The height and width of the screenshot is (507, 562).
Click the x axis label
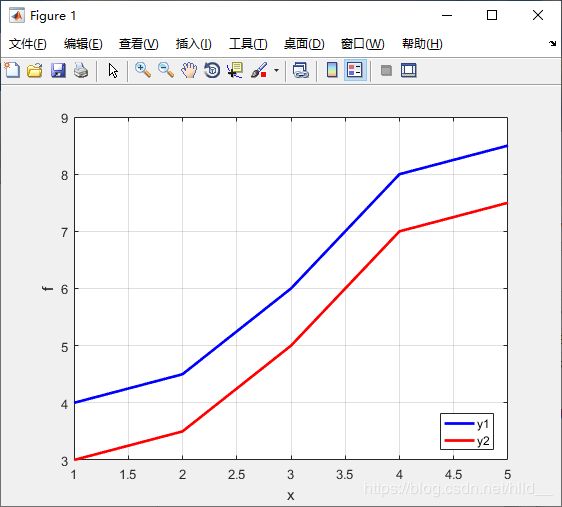click(290, 496)
